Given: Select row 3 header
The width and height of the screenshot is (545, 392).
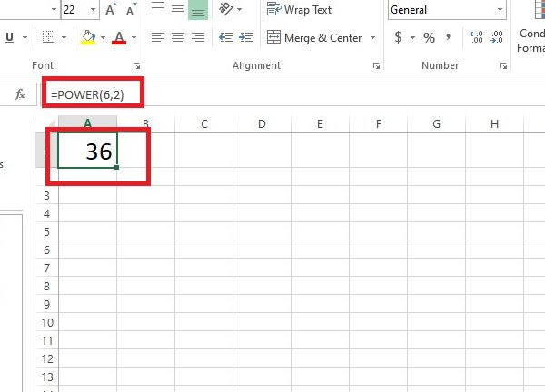Looking at the screenshot, I should [47, 196].
